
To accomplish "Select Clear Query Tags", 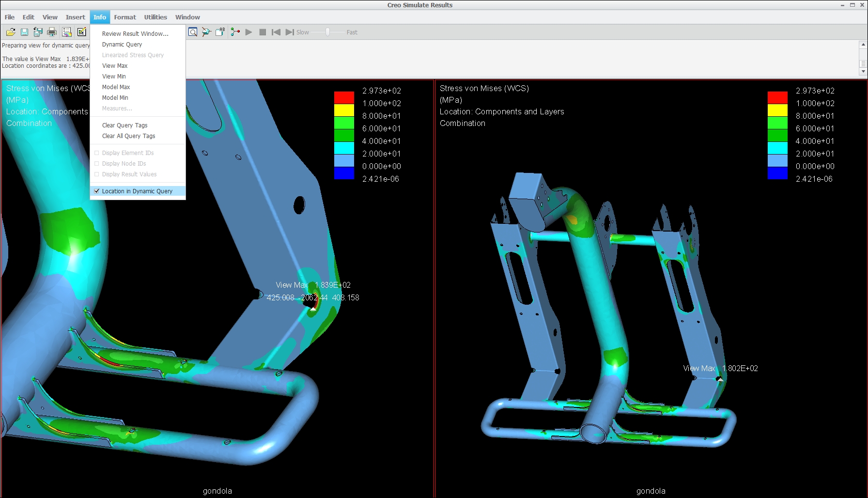I will tap(138, 125).
